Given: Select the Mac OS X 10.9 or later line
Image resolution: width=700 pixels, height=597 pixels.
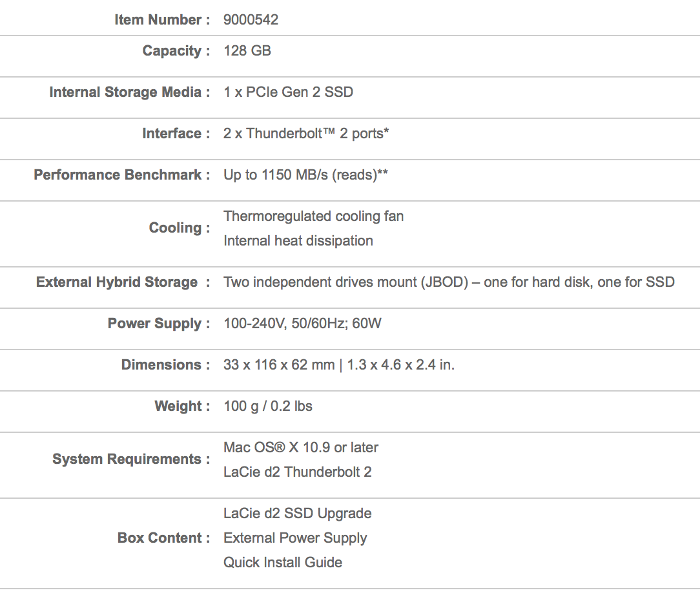Looking at the screenshot, I should pyautogui.click(x=301, y=447).
